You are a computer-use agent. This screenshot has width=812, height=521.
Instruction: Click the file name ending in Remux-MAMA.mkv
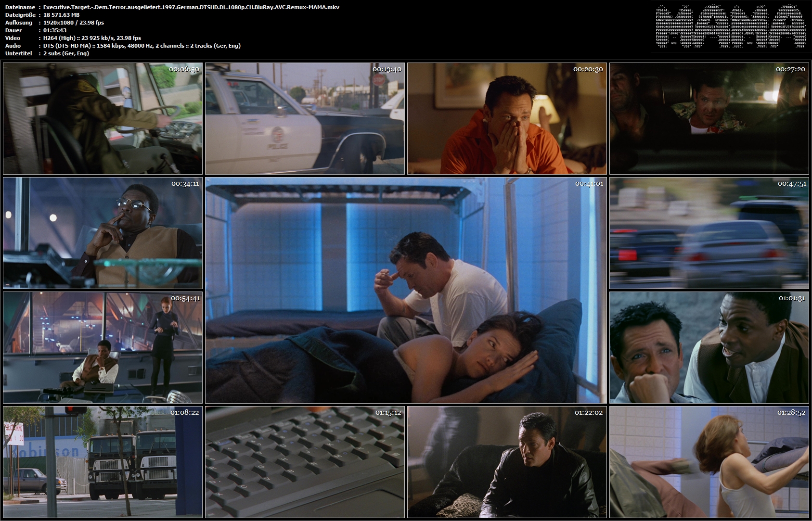pos(191,7)
